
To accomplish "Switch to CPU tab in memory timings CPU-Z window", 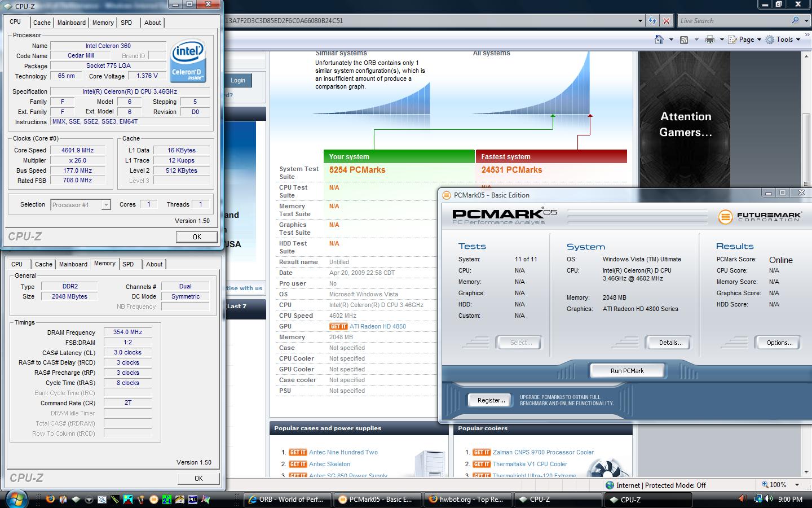I will pos(17,264).
